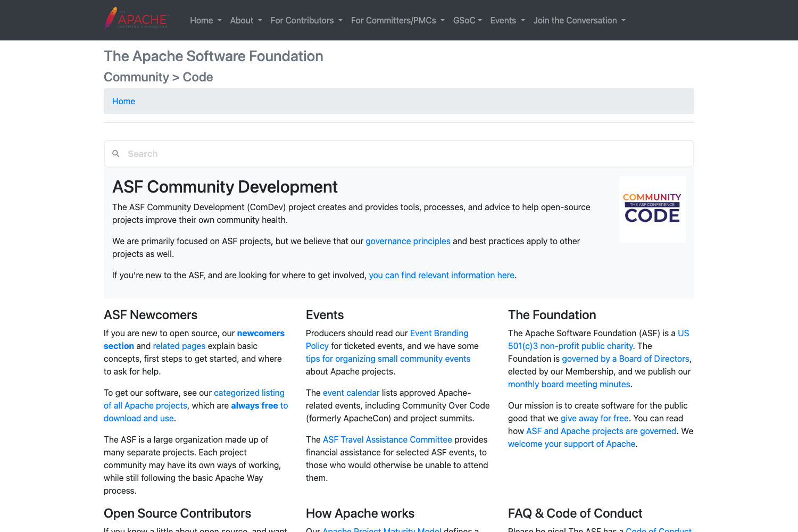Open the governance principles link

[x=408, y=241]
